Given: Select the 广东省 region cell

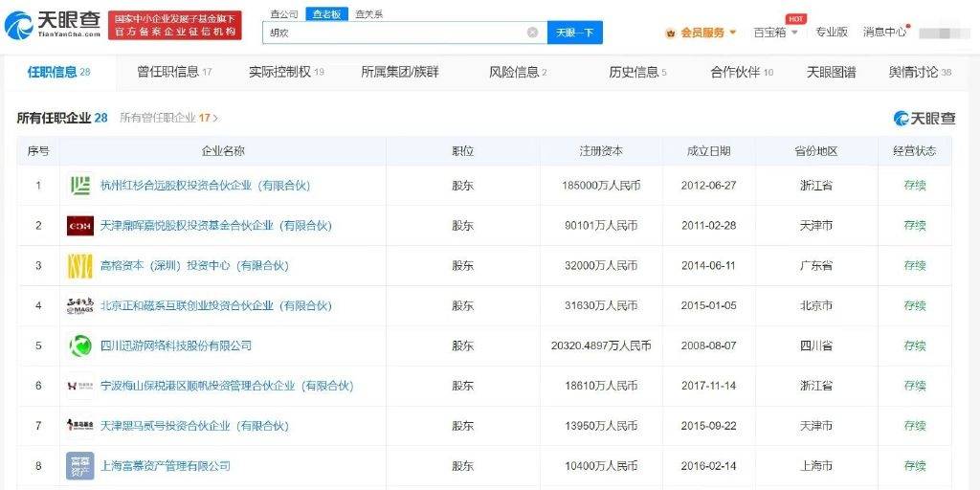Looking at the screenshot, I should pos(816,266).
